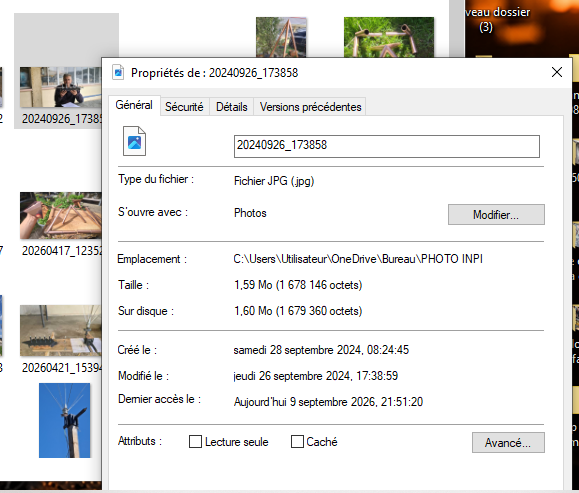Click the title bar file icon

pos(118,72)
